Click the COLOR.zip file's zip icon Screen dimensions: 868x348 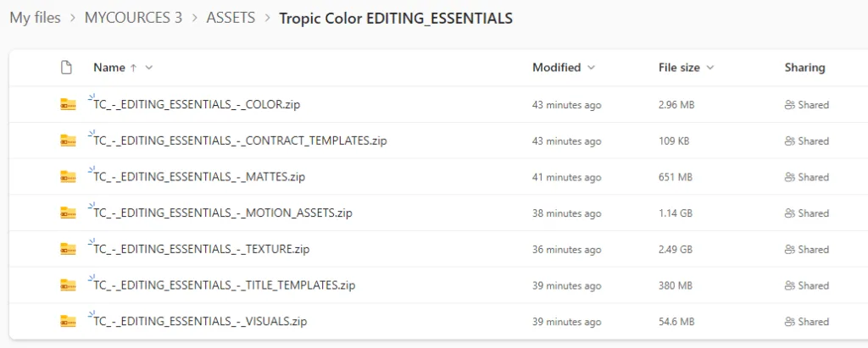point(68,105)
